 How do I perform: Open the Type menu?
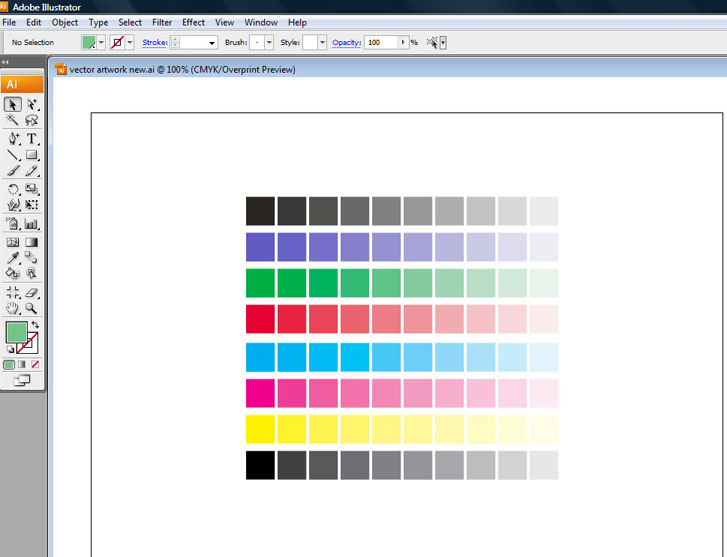(98, 22)
